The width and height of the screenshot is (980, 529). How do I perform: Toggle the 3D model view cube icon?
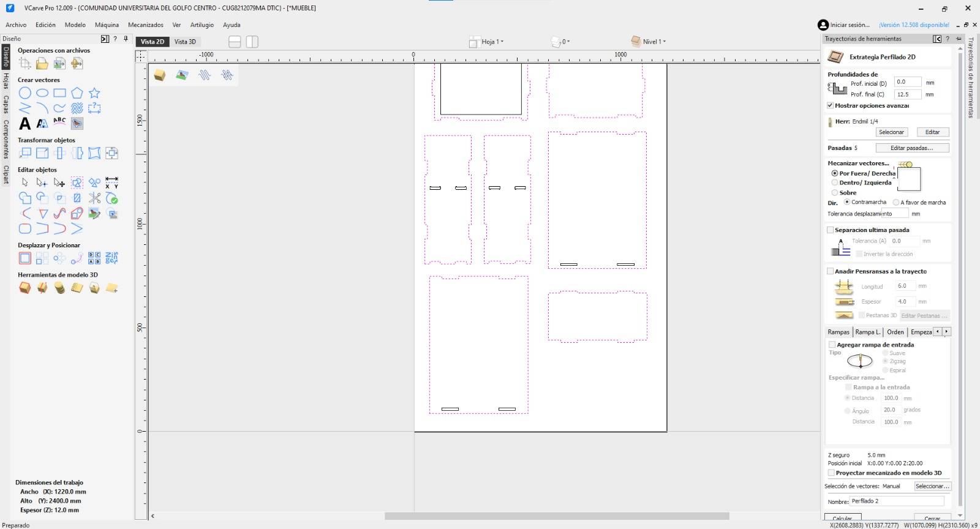pyautogui.click(x=160, y=75)
